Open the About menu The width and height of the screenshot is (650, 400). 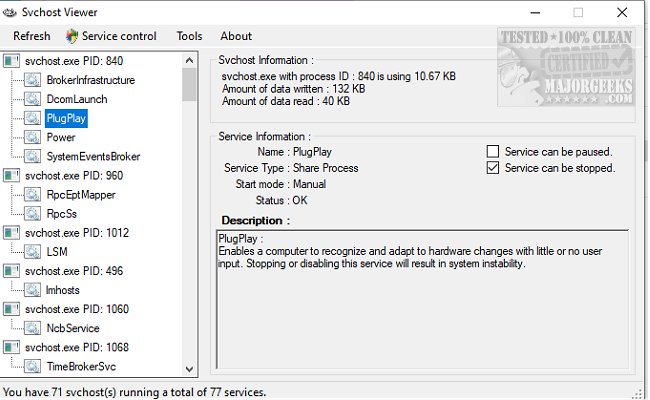[x=236, y=36]
